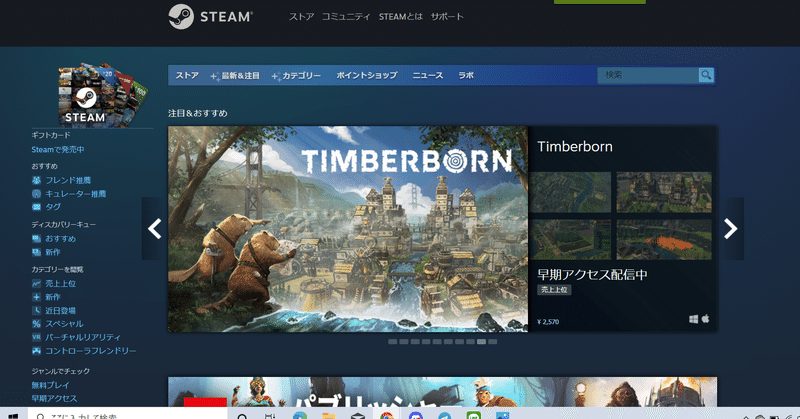Click the ¥ 2,570 price

click(x=548, y=322)
